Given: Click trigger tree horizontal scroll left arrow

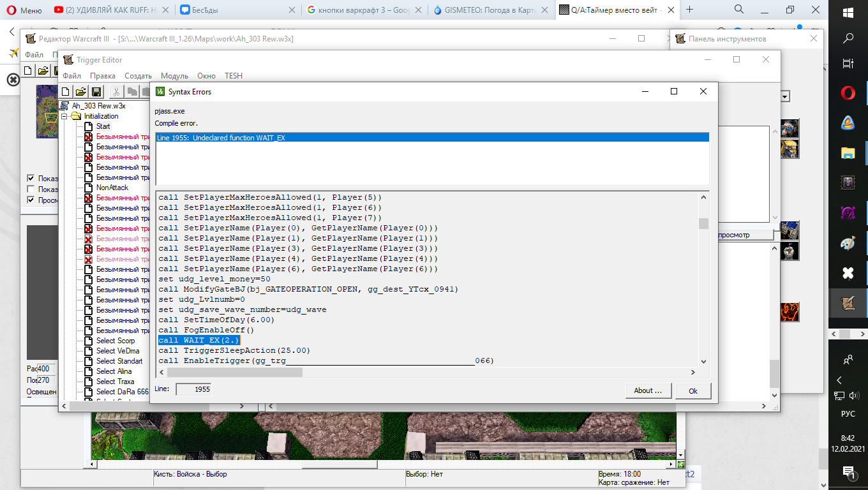Looking at the screenshot, I should [63, 406].
